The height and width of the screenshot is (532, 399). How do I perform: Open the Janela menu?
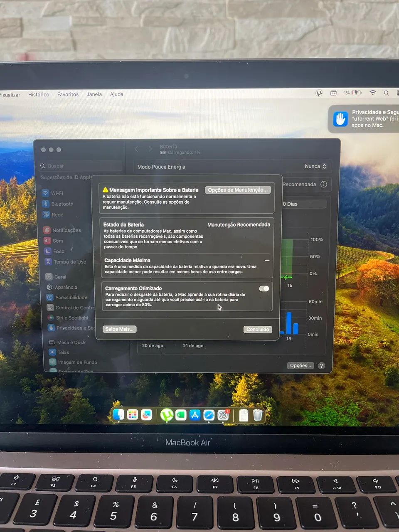click(x=94, y=94)
